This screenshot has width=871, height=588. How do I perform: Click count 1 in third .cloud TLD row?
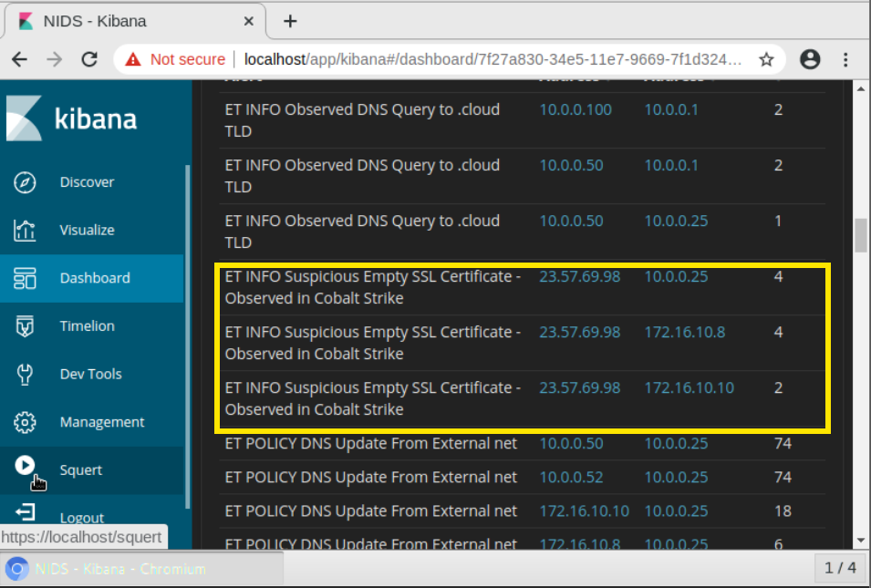[x=778, y=221]
